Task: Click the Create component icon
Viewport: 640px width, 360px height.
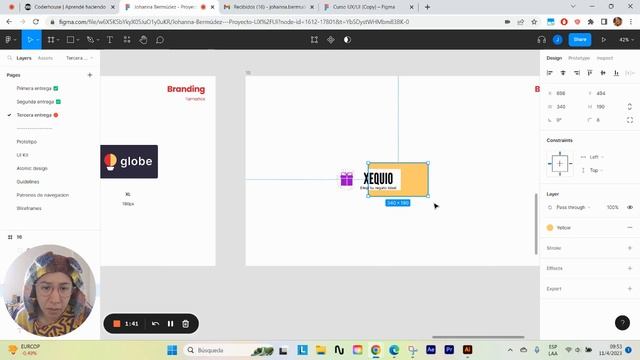Action: (331, 40)
